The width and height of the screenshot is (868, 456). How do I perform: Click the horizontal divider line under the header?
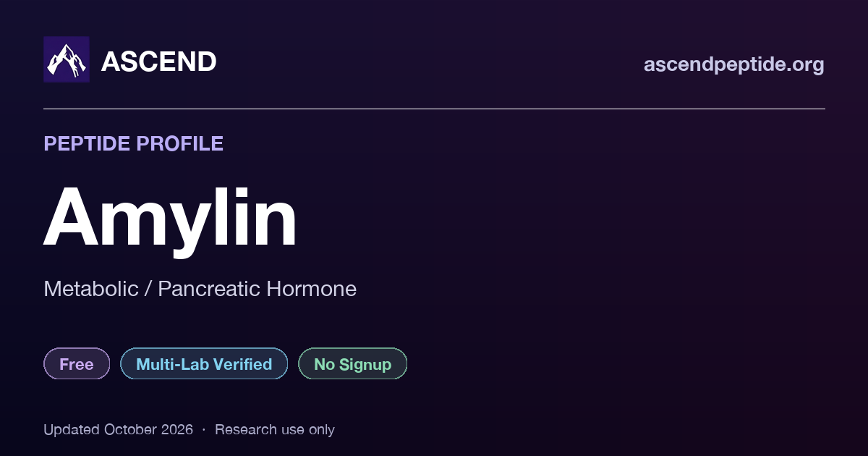pyautogui.click(x=434, y=109)
